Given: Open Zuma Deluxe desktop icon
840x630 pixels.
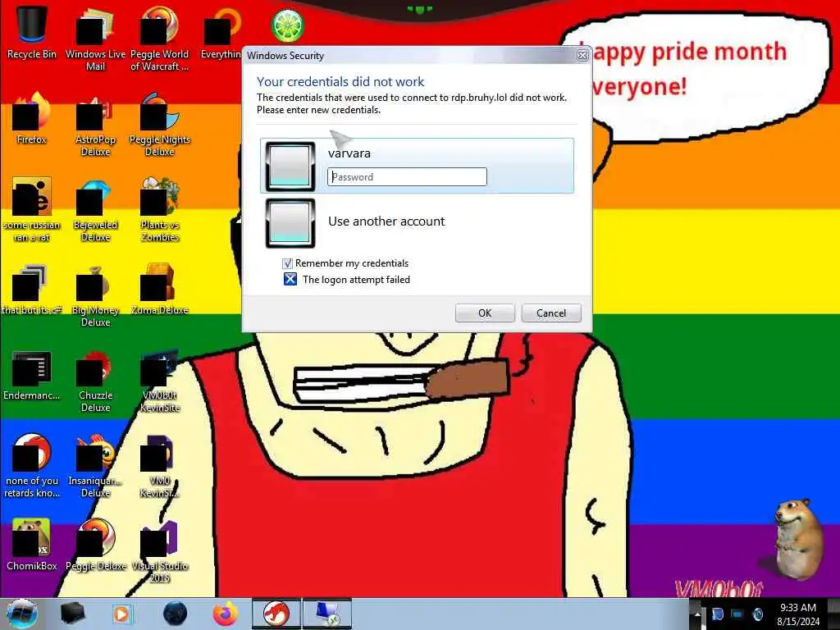Looking at the screenshot, I should 160,290.
